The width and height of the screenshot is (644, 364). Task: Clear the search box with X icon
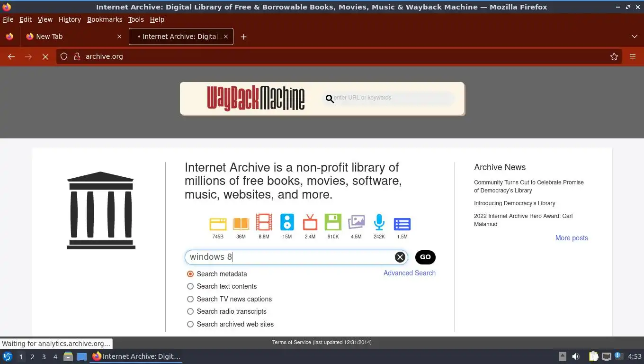[400, 257]
